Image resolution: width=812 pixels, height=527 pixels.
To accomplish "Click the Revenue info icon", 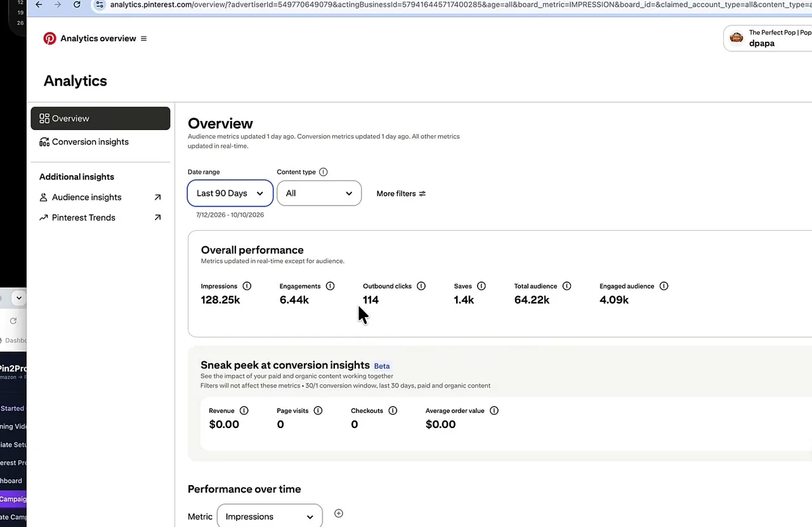I will point(244,411).
